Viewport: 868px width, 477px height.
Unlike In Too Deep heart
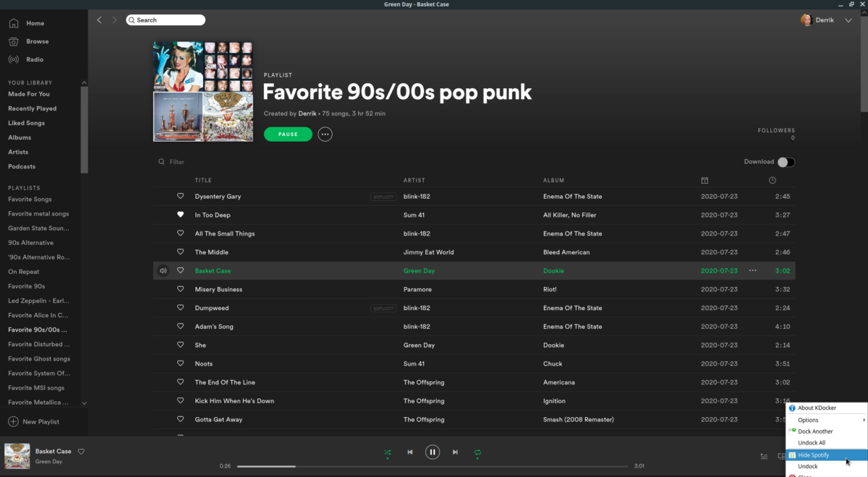[181, 215]
